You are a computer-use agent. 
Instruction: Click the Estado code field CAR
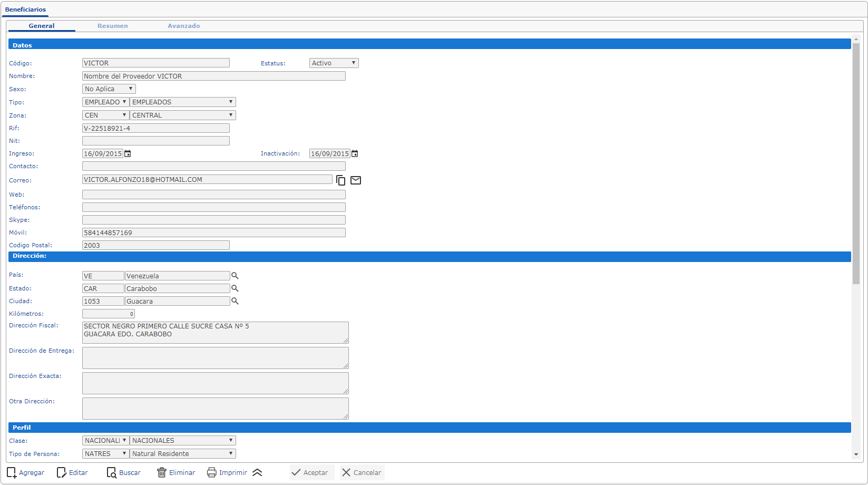point(103,288)
